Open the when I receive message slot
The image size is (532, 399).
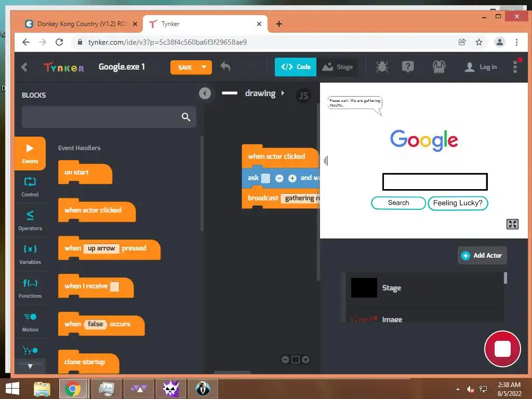click(x=115, y=286)
